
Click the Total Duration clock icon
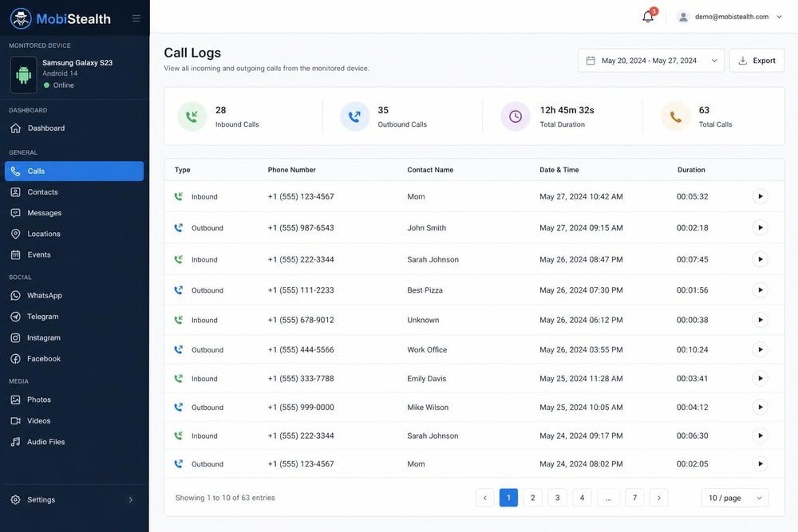pyautogui.click(x=516, y=116)
